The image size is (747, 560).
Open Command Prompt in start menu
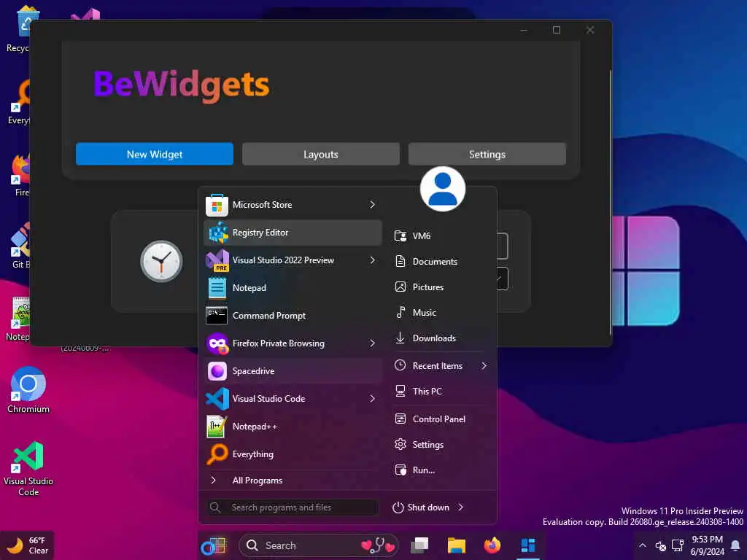coord(293,315)
